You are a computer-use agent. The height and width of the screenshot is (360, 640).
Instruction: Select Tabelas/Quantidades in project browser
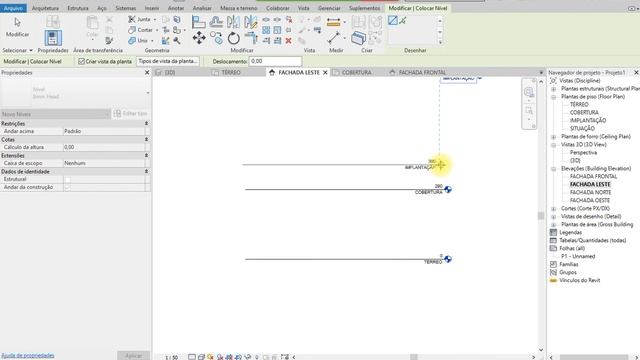click(x=592, y=240)
